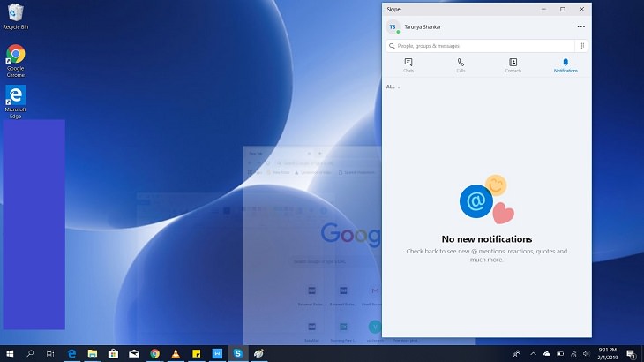Screen dimensions: 644x362
Task: Maximize the Skype window
Action: (563, 9)
